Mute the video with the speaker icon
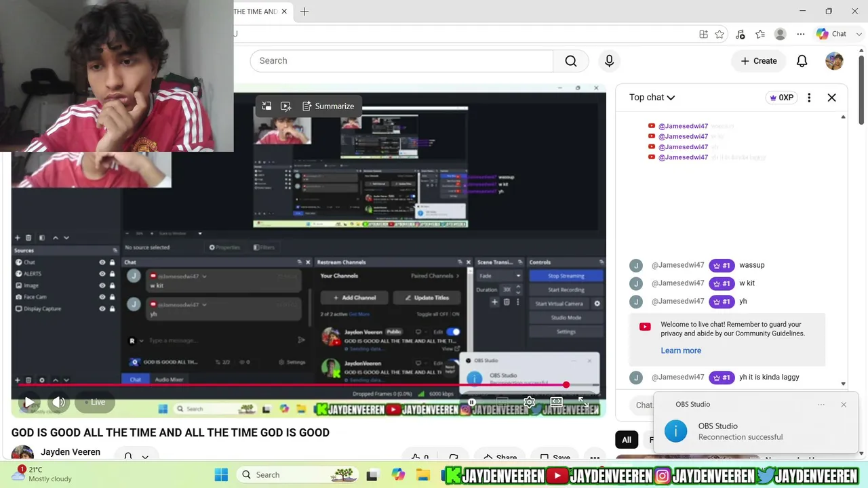 pyautogui.click(x=59, y=402)
